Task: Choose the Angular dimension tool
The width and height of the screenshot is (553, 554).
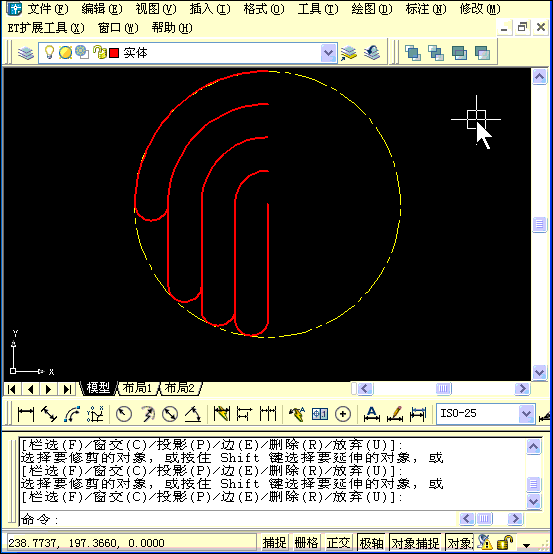Action: point(193,414)
